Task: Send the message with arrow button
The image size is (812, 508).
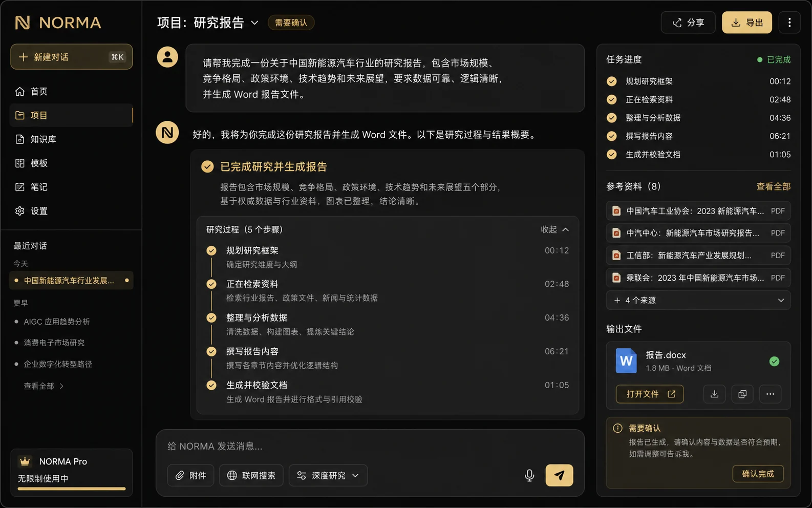Action: tap(559, 475)
